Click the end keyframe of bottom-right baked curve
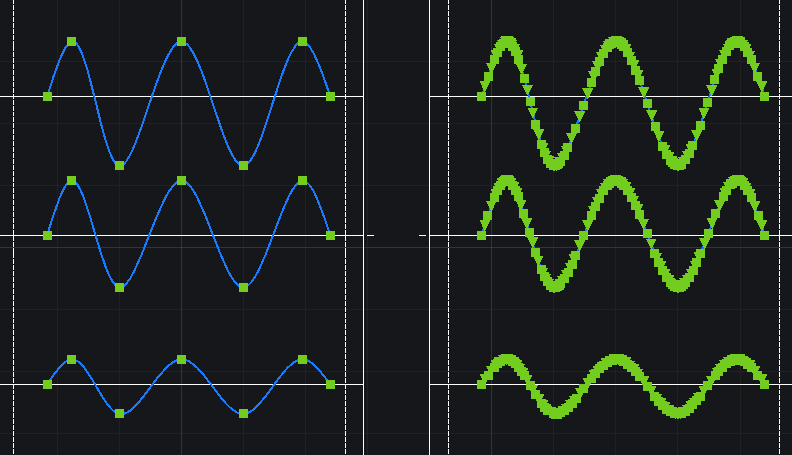The width and height of the screenshot is (792, 455). (765, 384)
